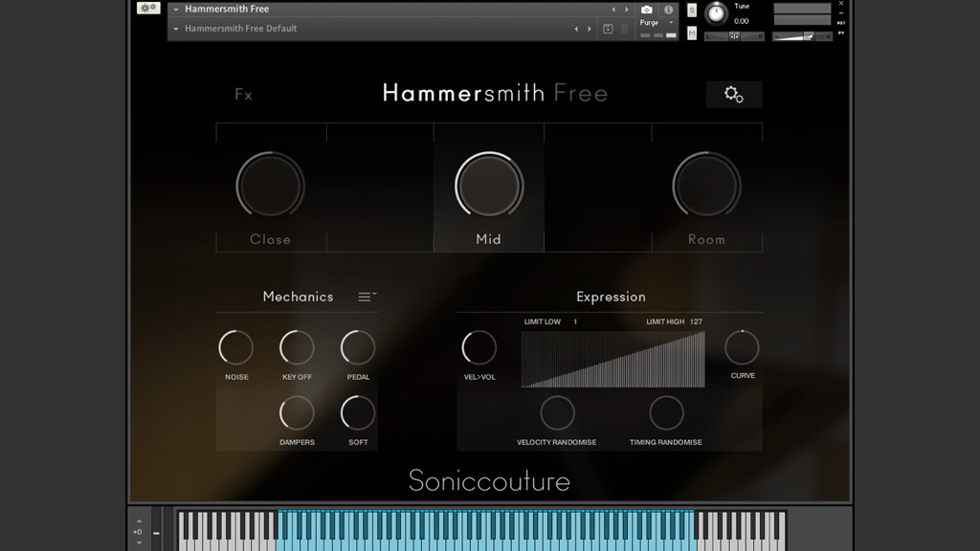Go to previous instrument arrow

pyautogui.click(x=613, y=10)
